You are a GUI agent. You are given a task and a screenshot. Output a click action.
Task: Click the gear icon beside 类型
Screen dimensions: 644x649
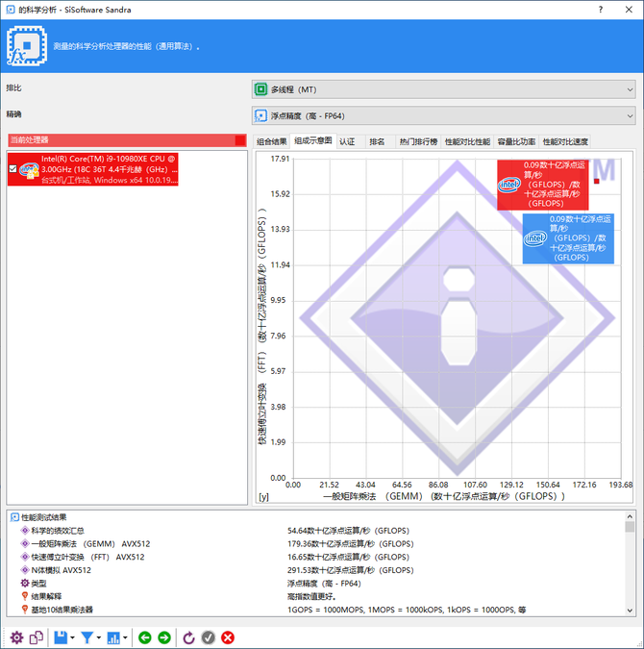[25, 584]
